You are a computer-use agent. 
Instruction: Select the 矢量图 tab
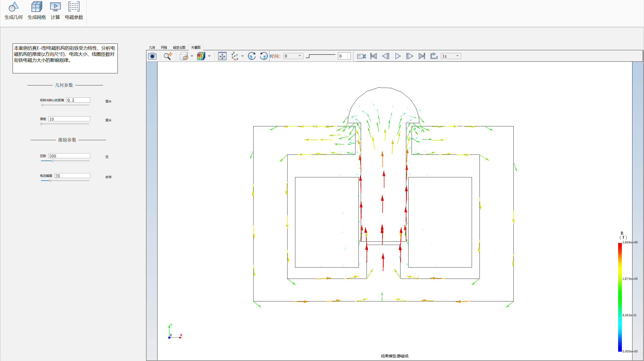(x=196, y=47)
